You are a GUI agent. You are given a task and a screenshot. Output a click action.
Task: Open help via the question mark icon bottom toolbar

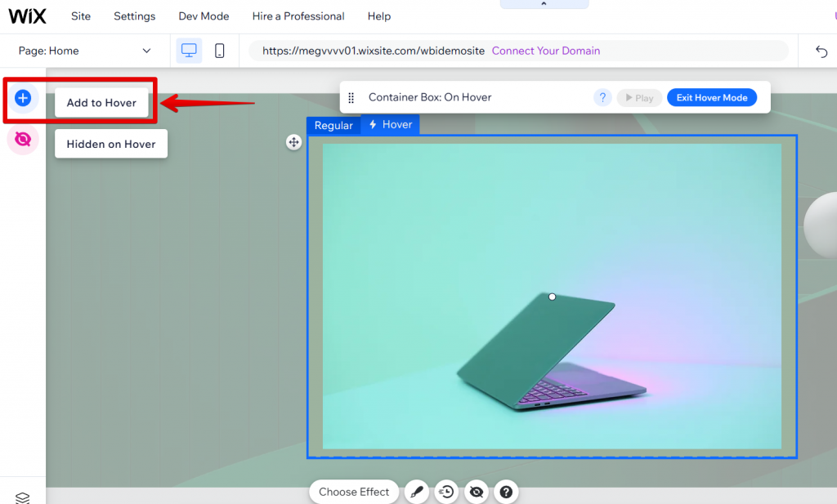click(507, 491)
